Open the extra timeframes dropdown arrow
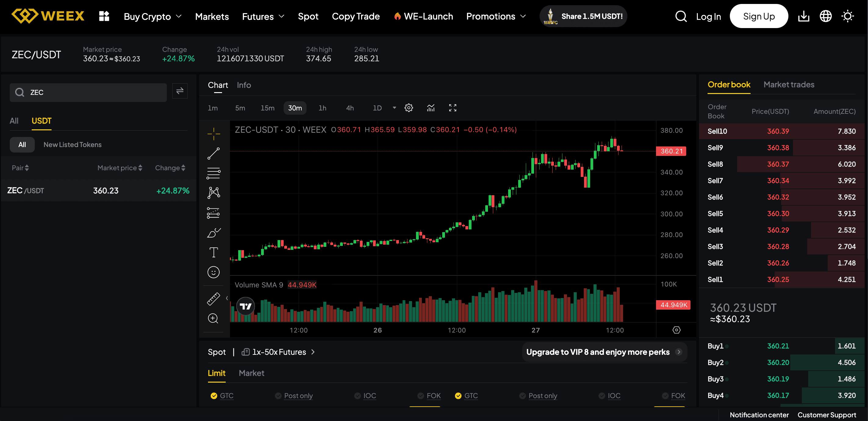Viewport: 868px width, 421px height. (x=394, y=108)
